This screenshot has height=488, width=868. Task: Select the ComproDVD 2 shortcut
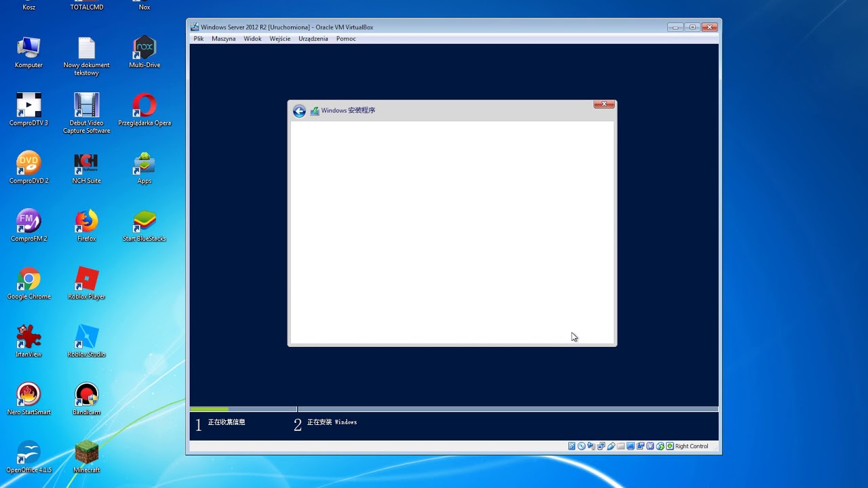[x=28, y=168]
